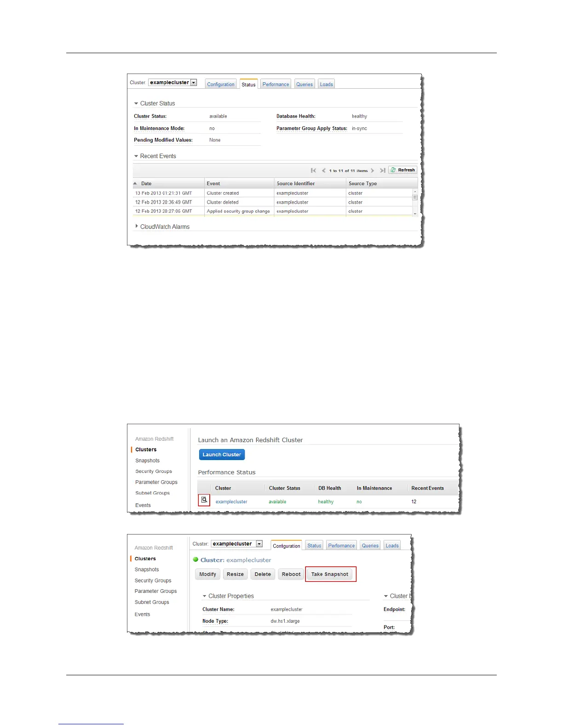Image resolution: width=563 pixels, height=728 pixels.
Task: Click the Take Snapshot button
Action: pos(330,574)
